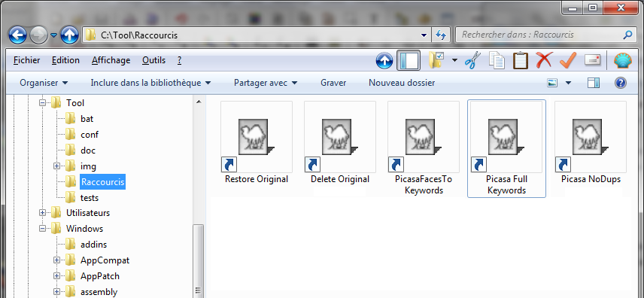644x298 pixels.
Task: Select the addins folder in tree
Action: (x=93, y=245)
